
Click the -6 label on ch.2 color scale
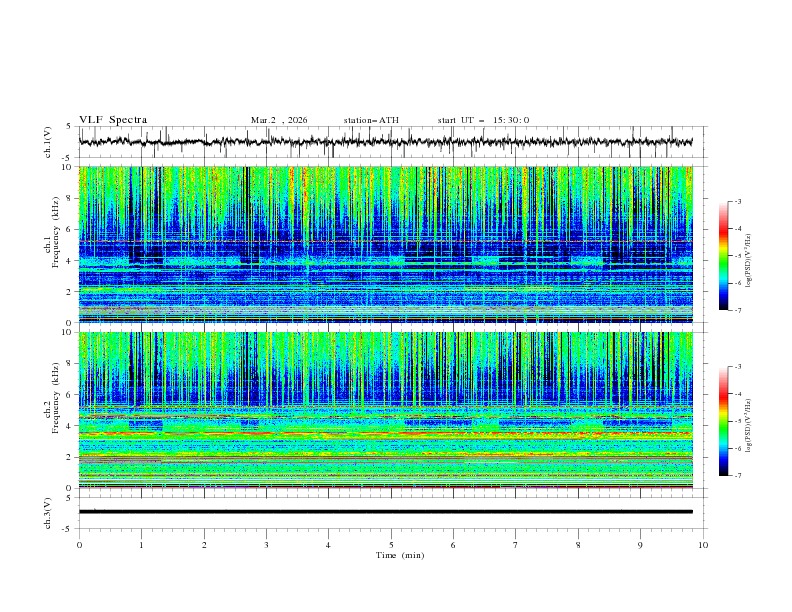tap(737, 448)
